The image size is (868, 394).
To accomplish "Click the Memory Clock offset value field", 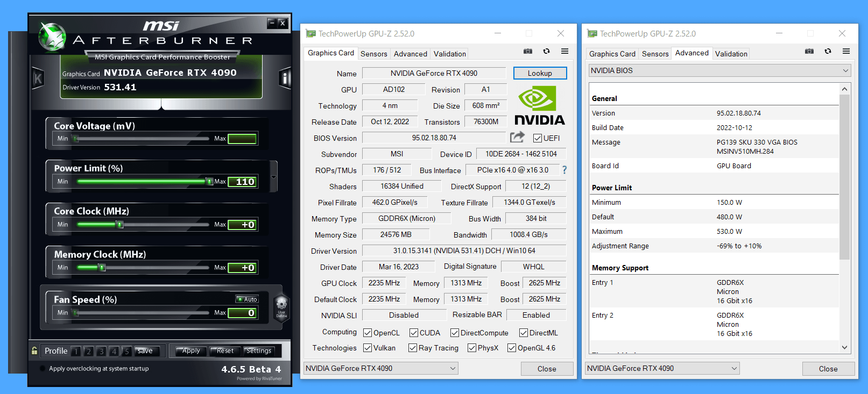I will (243, 268).
